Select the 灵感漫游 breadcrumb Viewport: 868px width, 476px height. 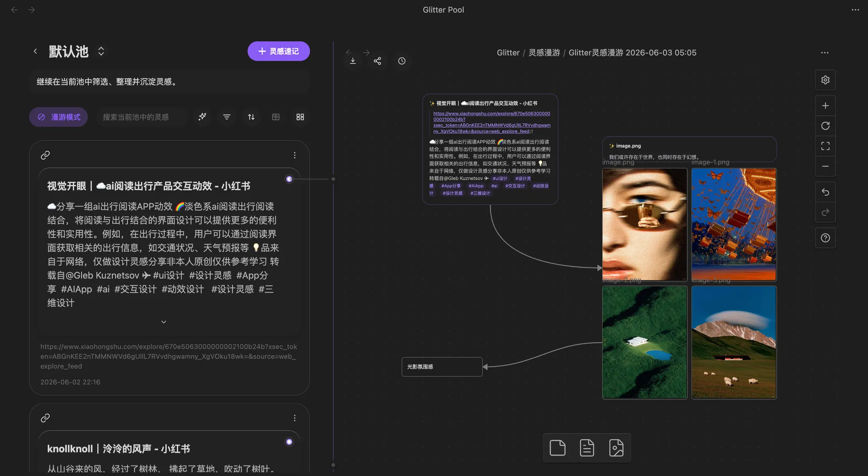(544, 53)
